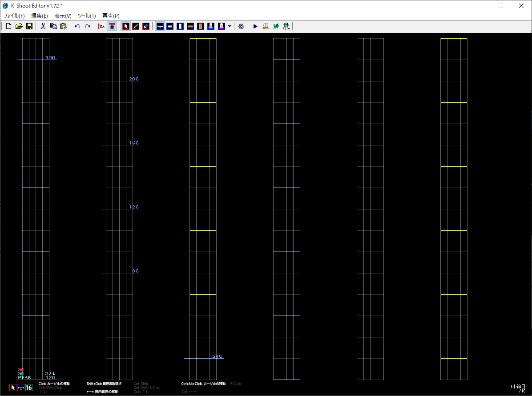Open the 再生(P) menu
Viewport: 532px width, 396px height.
tap(111, 16)
